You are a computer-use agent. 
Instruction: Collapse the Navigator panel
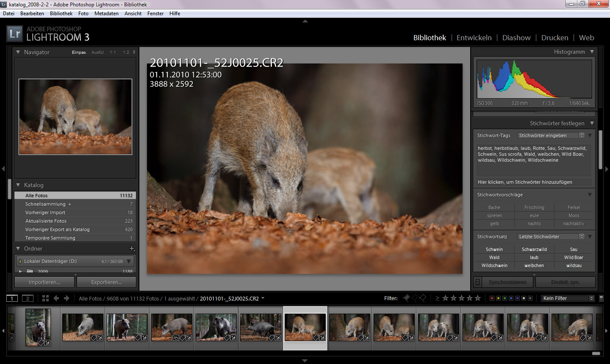(x=18, y=52)
